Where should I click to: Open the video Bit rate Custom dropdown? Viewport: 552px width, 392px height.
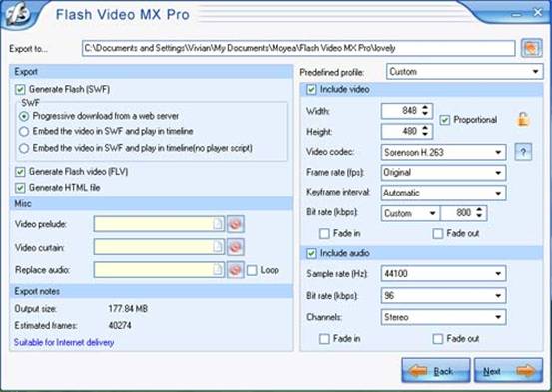click(410, 213)
